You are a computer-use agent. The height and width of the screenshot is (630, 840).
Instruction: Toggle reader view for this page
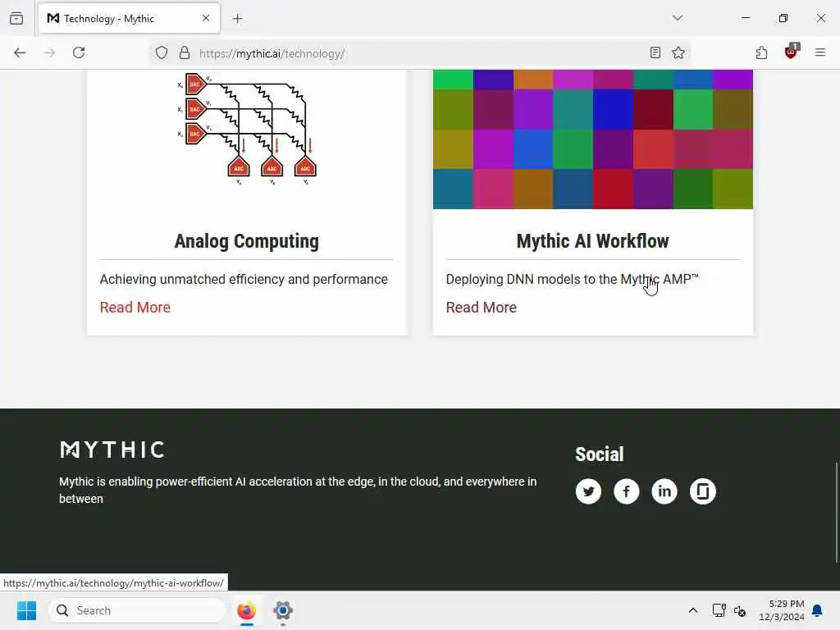655,52
